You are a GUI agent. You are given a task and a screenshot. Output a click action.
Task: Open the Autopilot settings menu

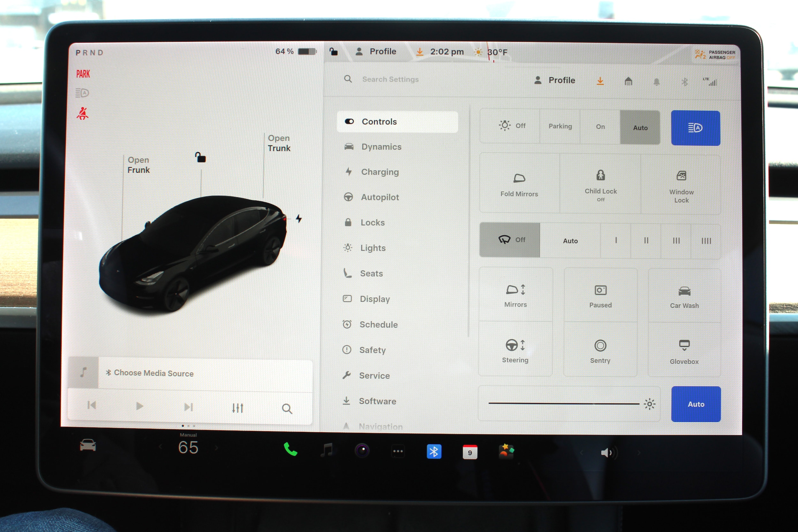pyautogui.click(x=379, y=197)
